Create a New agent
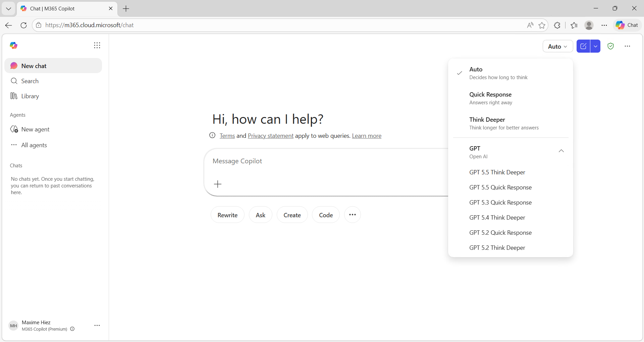This screenshot has height=342, width=644. point(53,129)
